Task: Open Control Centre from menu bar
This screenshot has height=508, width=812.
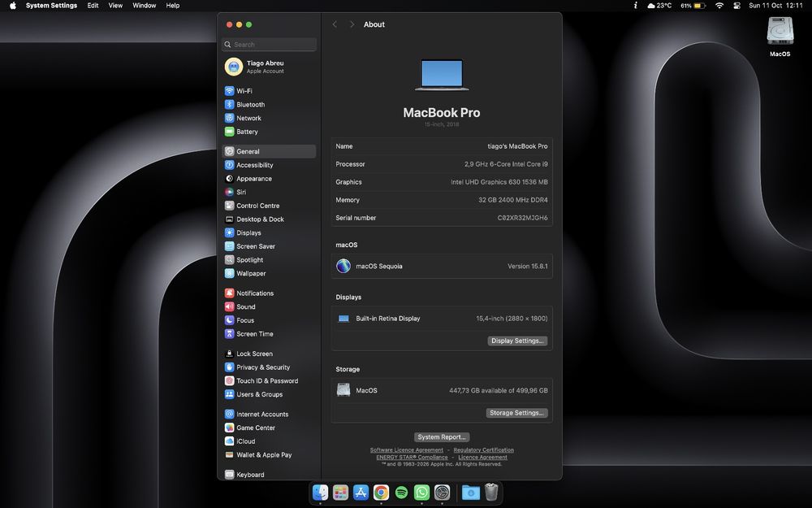Action: [x=737, y=5]
